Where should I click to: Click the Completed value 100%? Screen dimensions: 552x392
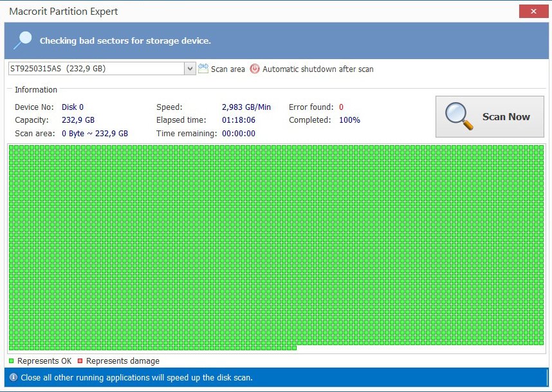point(349,120)
